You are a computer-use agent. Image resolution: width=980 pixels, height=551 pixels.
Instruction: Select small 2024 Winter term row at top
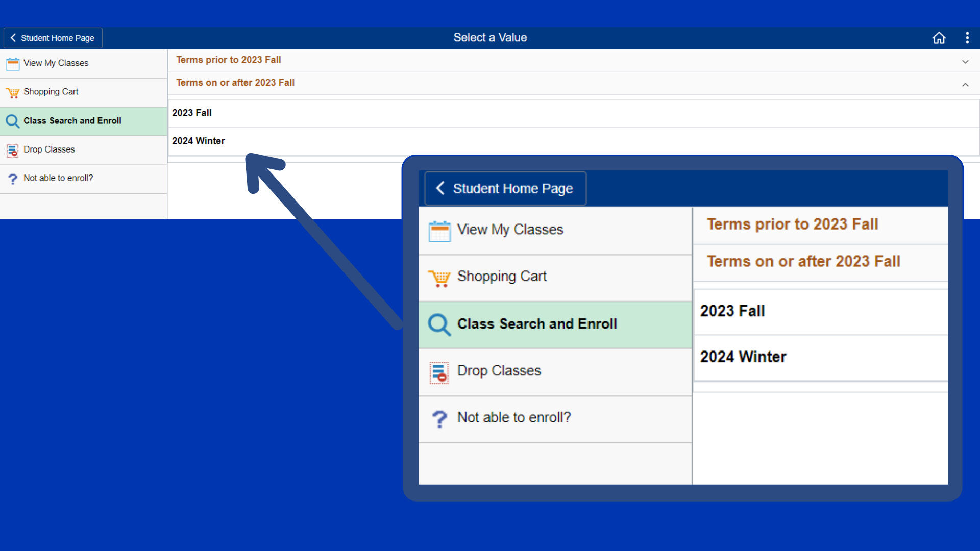[199, 141]
